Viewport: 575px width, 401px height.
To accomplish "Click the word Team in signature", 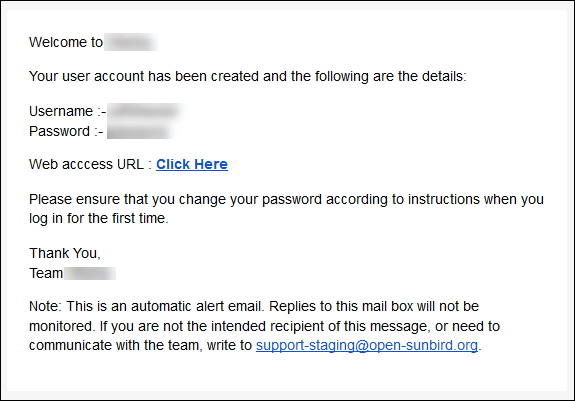I will click(x=46, y=273).
